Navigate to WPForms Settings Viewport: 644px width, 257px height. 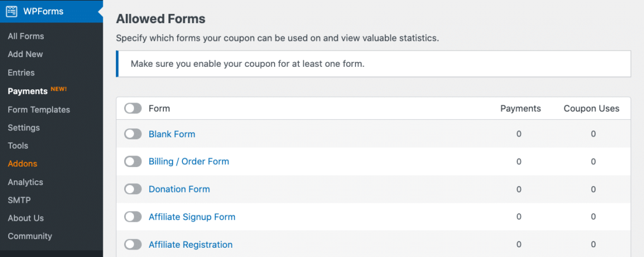coord(24,127)
